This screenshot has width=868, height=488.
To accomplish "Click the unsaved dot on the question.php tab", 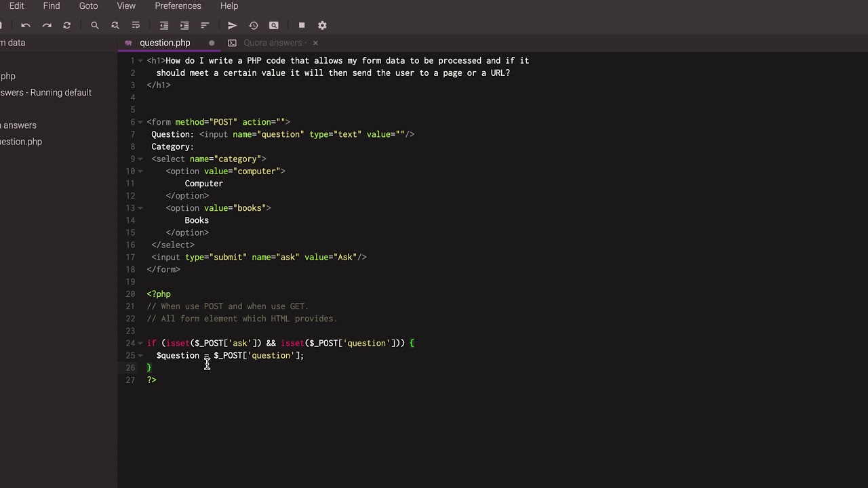I will click(x=212, y=43).
